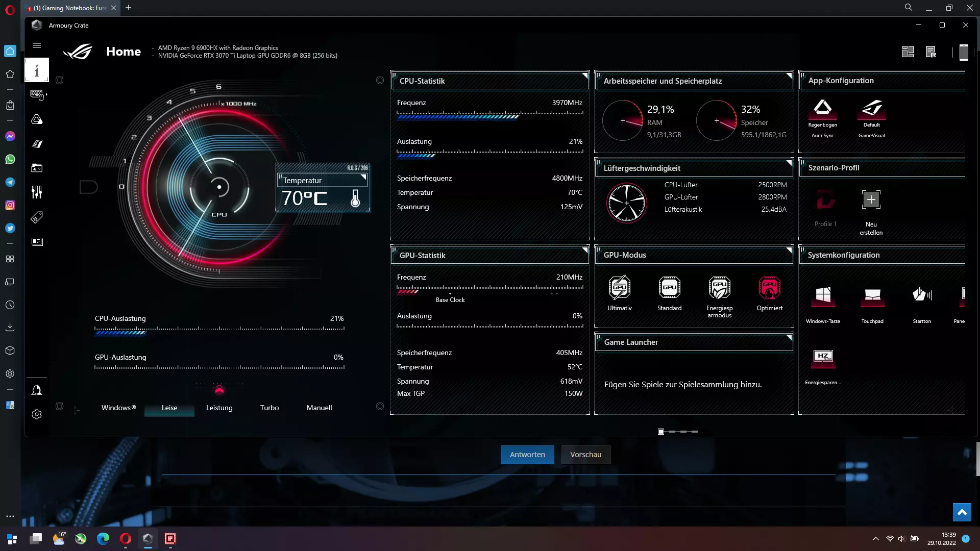This screenshot has height=551, width=980.
Task: Select the Leistung performance mode
Action: tap(219, 408)
